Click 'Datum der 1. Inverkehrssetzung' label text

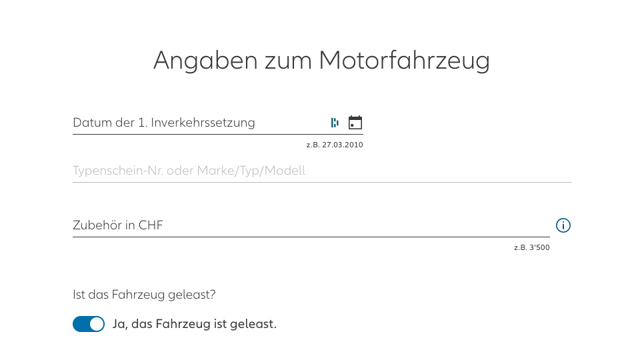point(163,123)
